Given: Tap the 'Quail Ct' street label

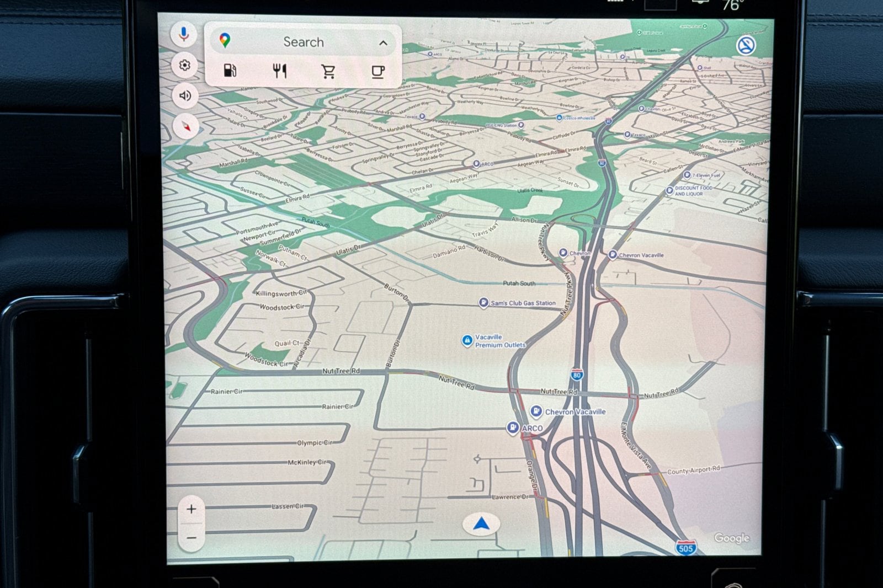Looking at the screenshot, I should tap(288, 343).
